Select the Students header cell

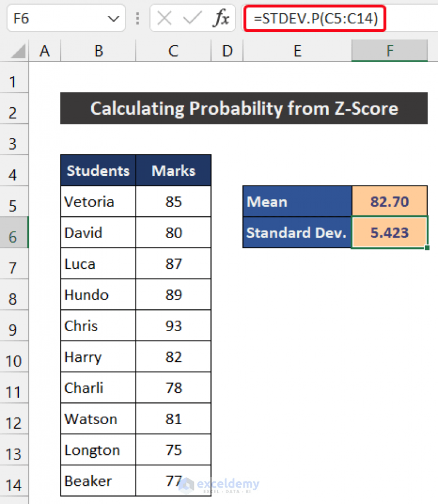(98, 170)
